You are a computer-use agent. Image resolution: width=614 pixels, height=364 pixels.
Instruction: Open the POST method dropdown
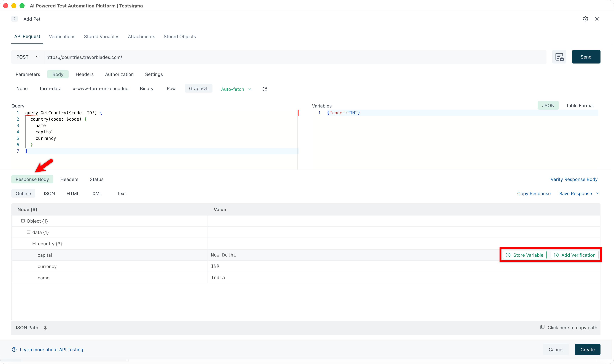tap(27, 57)
